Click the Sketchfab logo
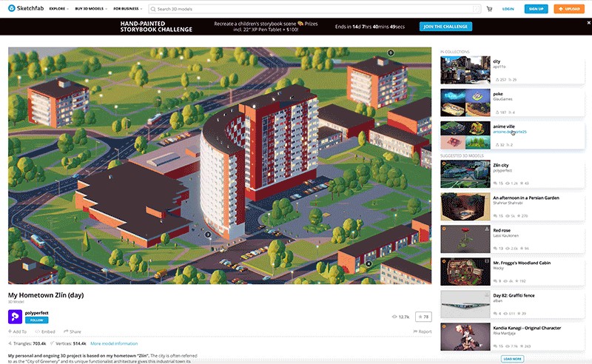Viewport: 592px width, 364px height. point(26,8)
